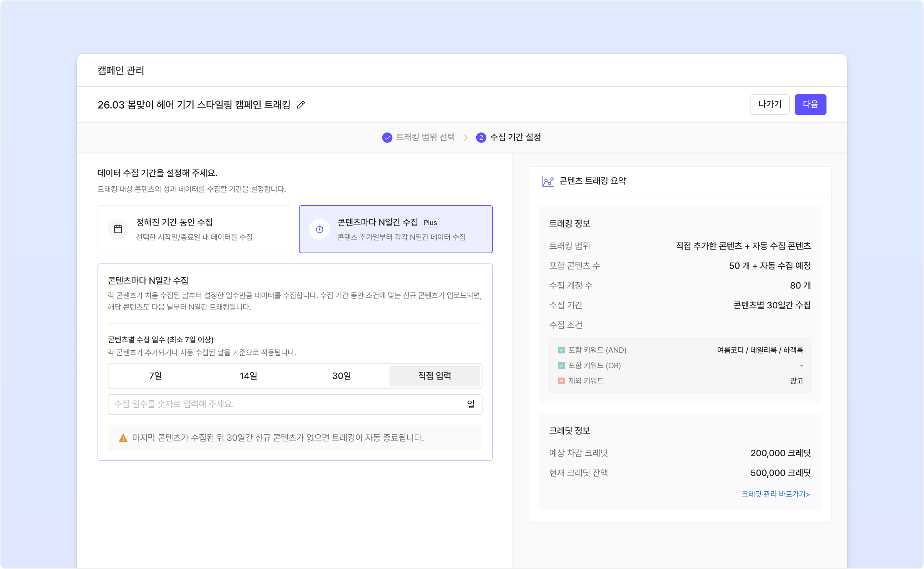Choose the 30일 collection period
Viewport: 924px width, 569px height.
[342, 376]
